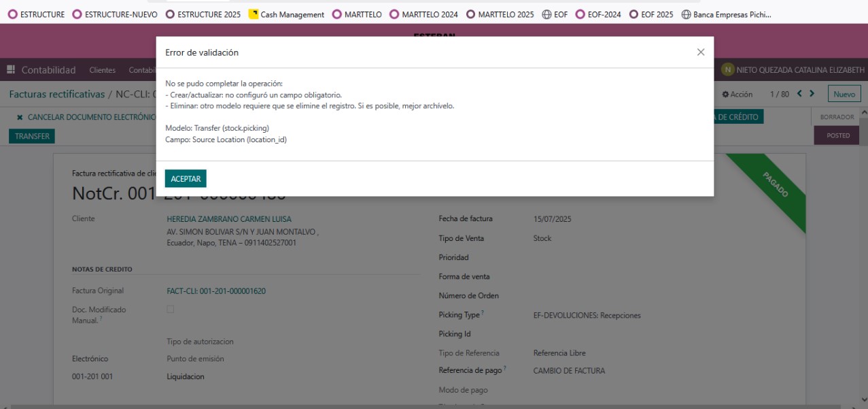Click the help icon beside Picking Type
Image resolution: width=868 pixels, height=409 pixels.
pyautogui.click(x=483, y=313)
